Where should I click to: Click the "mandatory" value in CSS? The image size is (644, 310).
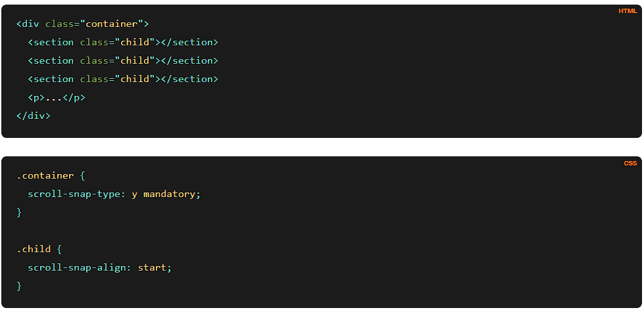coord(170,194)
